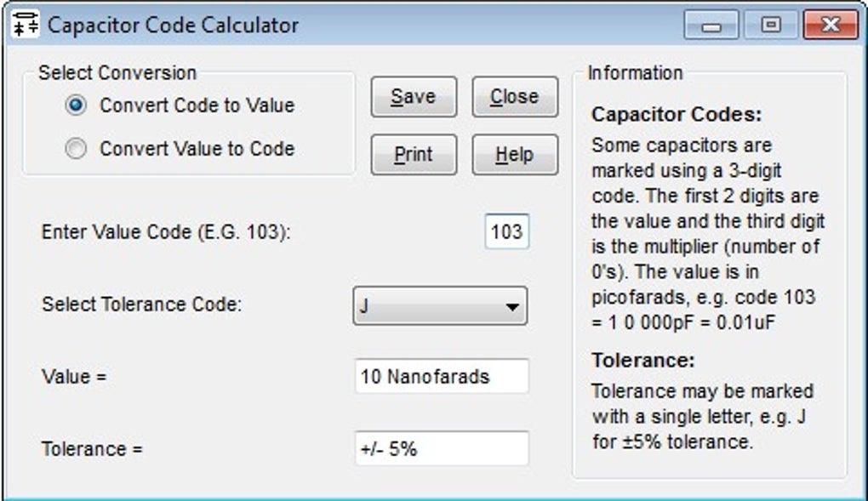
Task: Click the Capacitor Code Calculator title bar icon
Action: click(26, 24)
